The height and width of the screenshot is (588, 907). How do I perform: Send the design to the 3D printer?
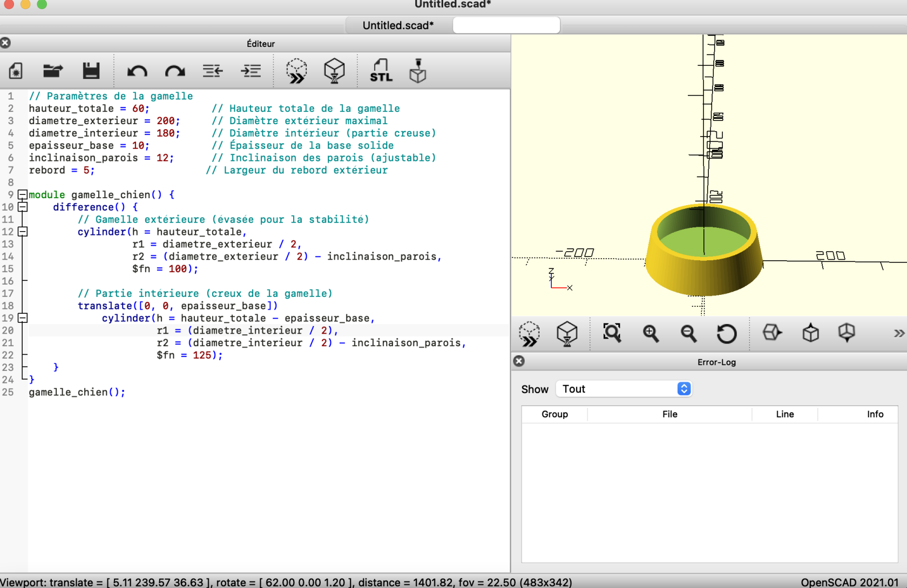[x=418, y=71]
